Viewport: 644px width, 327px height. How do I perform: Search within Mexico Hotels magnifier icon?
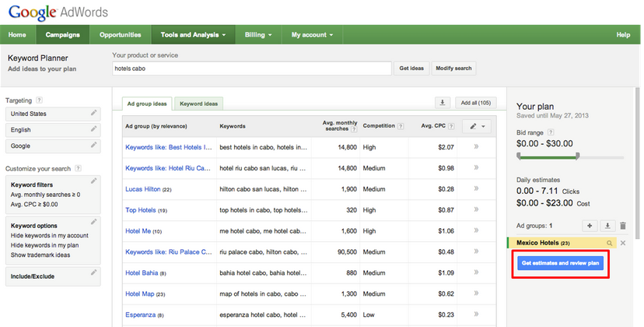(610, 243)
